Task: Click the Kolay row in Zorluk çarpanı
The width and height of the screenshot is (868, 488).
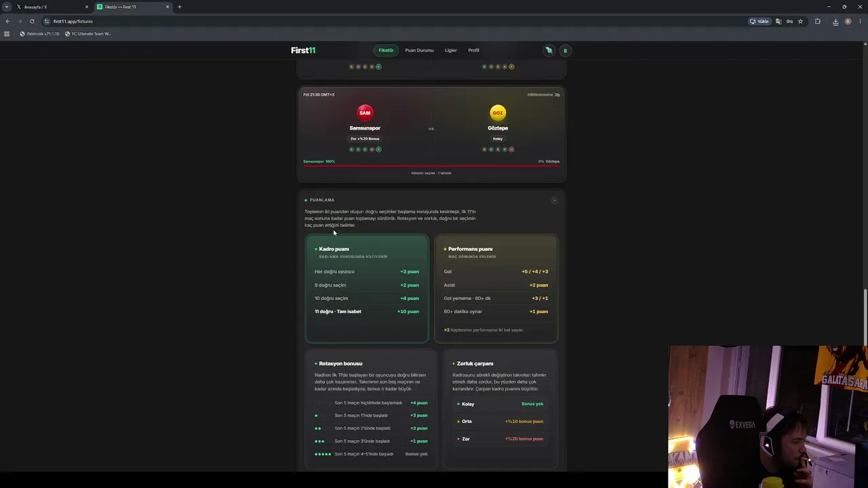Action: click(500, 404)
